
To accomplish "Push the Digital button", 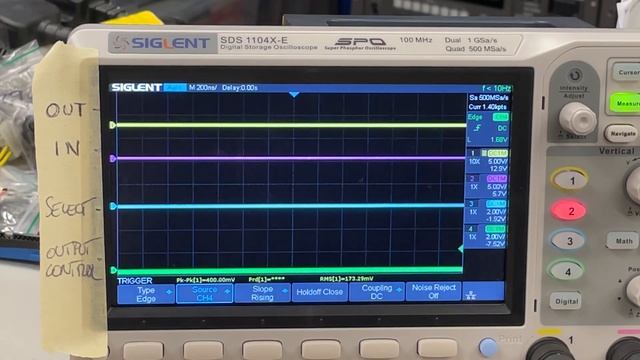I will pos(566,301).
